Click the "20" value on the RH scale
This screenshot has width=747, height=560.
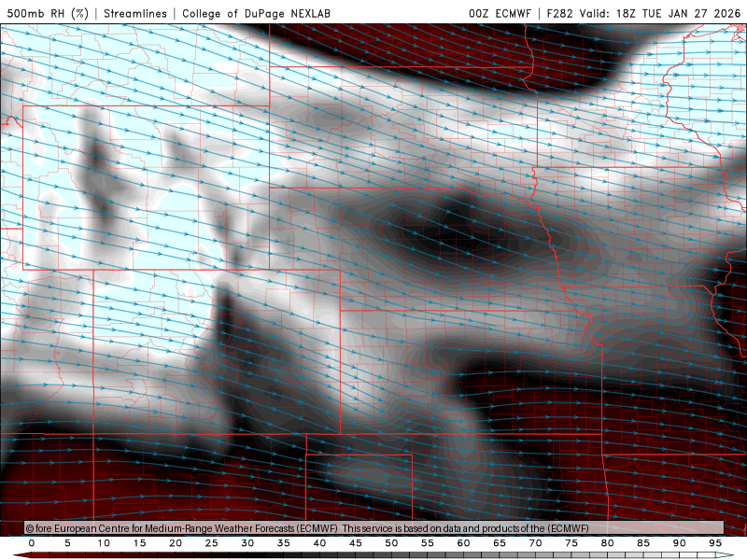(x=176, y=543)
